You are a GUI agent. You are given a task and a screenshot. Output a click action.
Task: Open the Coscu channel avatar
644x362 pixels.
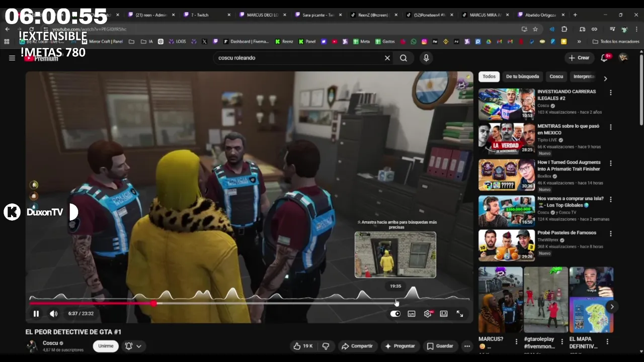(32, 346)
